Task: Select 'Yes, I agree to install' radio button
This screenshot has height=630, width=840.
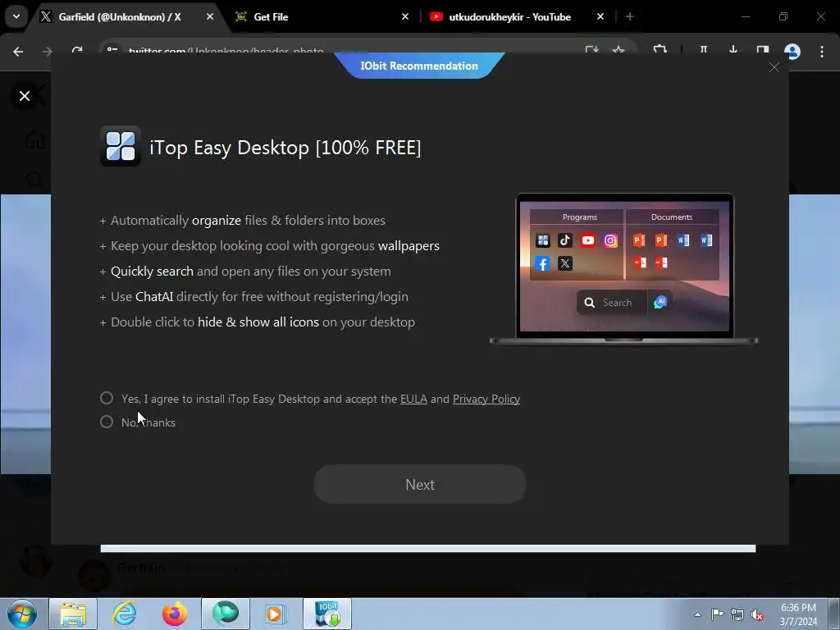Action: (107, 398)
